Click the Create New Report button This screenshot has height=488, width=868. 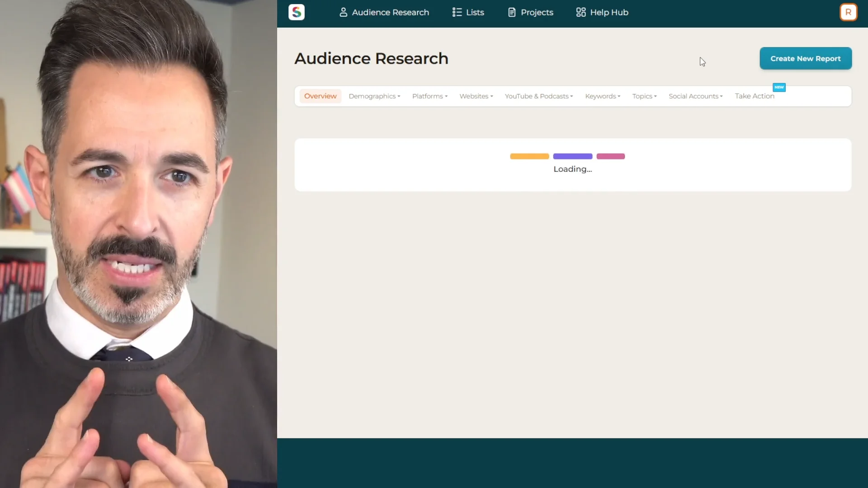[805, 58]
